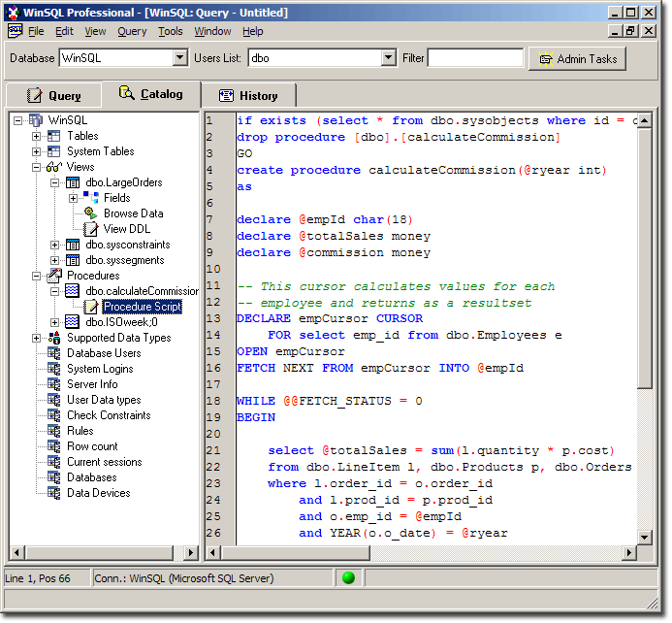Viewport: 672px width, 623px height.
Task: Expand the dbo.ISOweek;0 node
Action: (54, 322)
